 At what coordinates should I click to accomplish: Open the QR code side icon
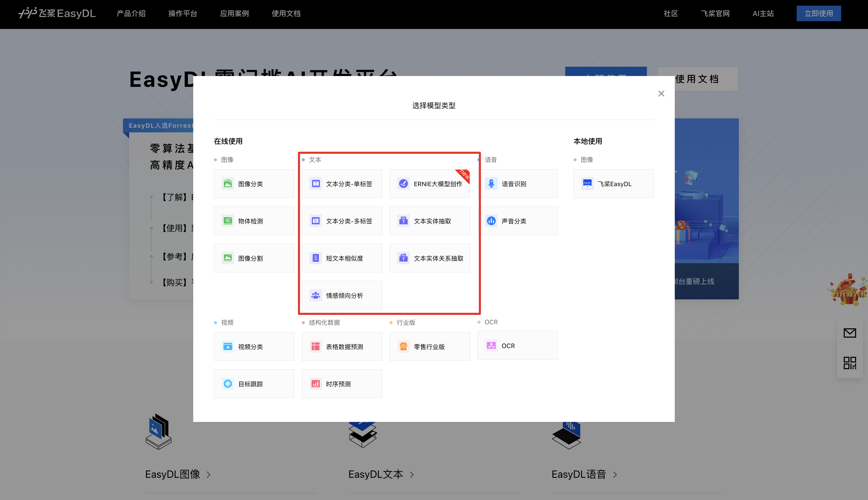(x=849, y=363)
